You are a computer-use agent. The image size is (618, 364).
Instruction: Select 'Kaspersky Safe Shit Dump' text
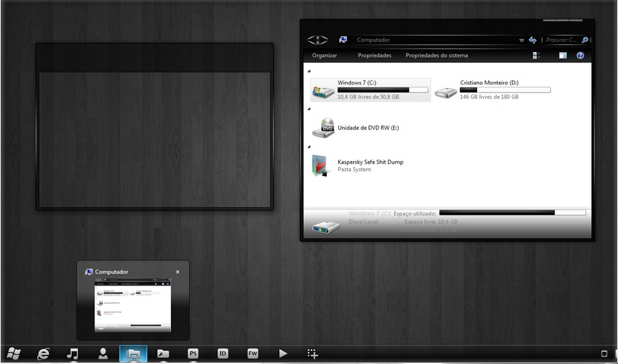[x=370, y=162]
